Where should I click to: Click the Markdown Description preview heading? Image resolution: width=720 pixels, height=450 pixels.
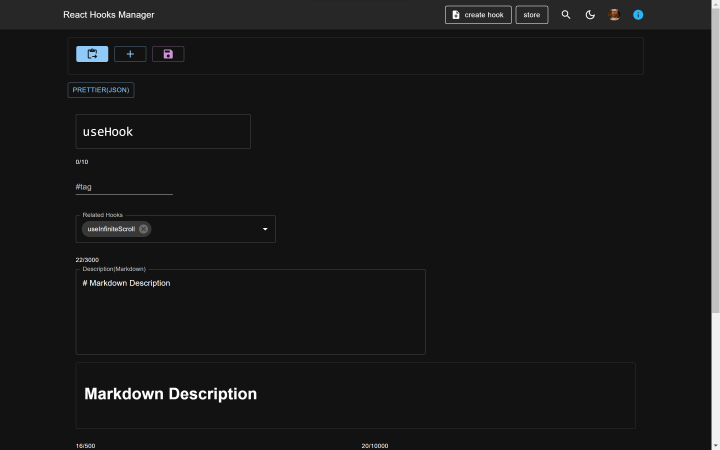click(x=170, y=394)
